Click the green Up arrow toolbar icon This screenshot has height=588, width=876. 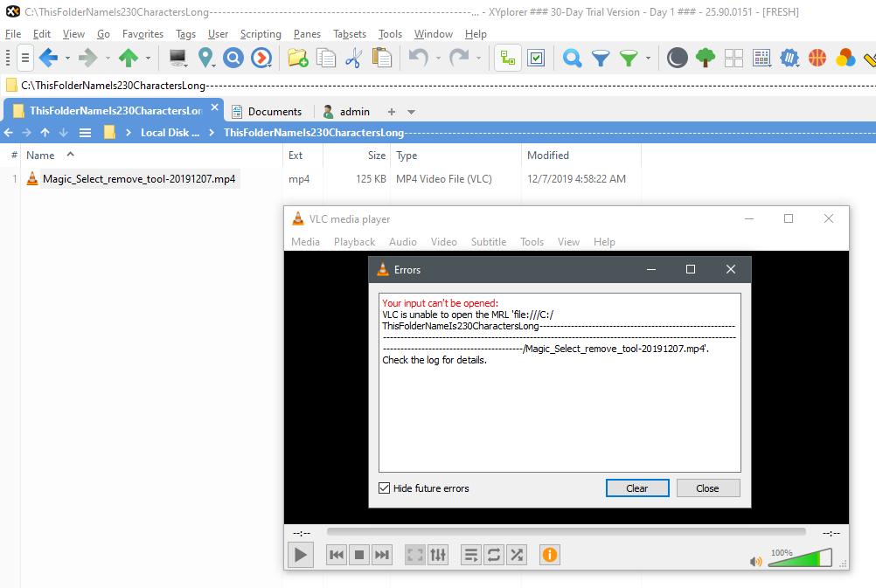point(129,59)
